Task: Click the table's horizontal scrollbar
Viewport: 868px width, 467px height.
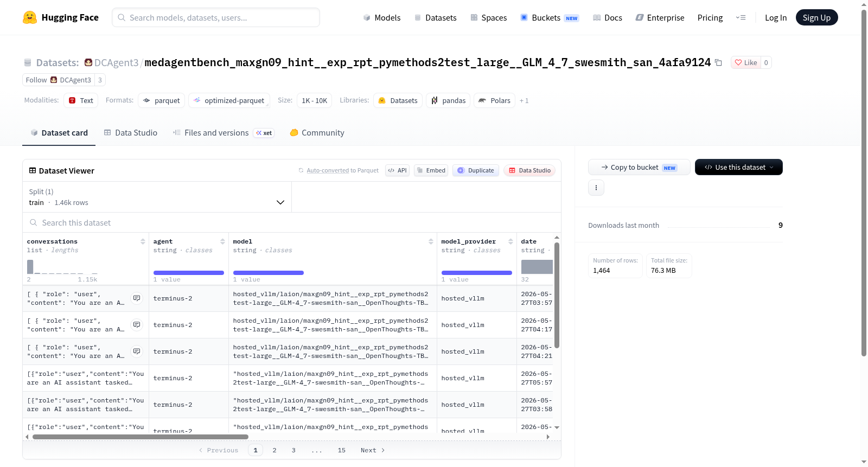Action: [141, 437]
